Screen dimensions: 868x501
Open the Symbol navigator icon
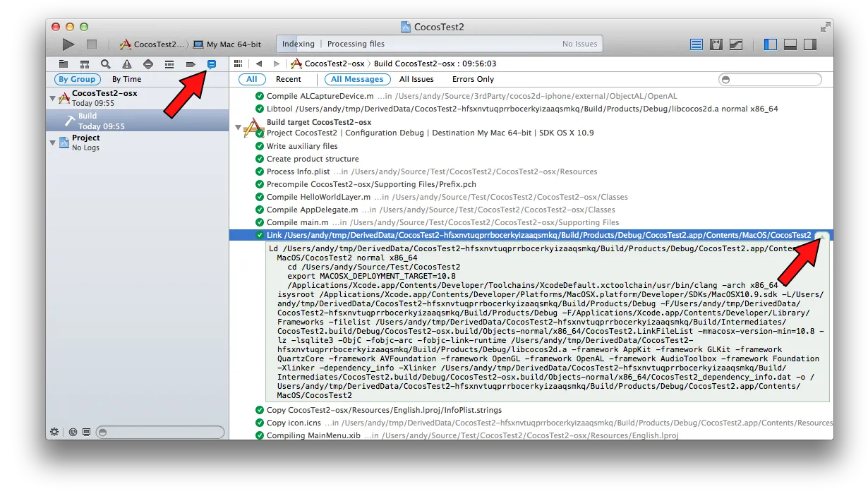point(84,64)
